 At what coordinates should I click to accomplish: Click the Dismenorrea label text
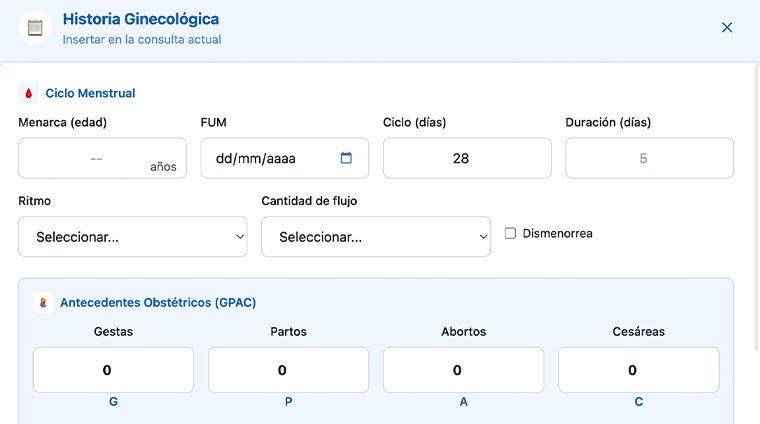coord(557,233)
